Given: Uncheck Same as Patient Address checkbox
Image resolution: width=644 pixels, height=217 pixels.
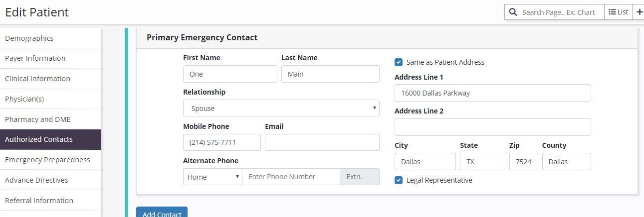Looking at the screenshot, I should pos(399,62).
